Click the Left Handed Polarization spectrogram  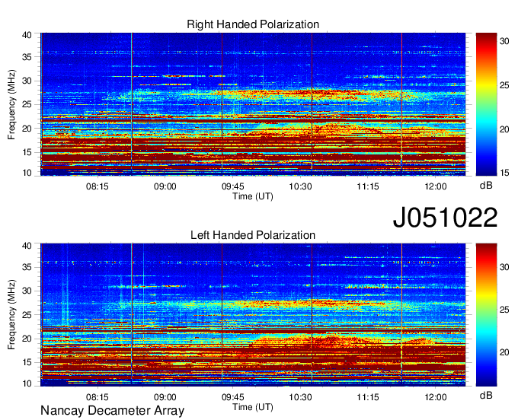coord(253,315)
